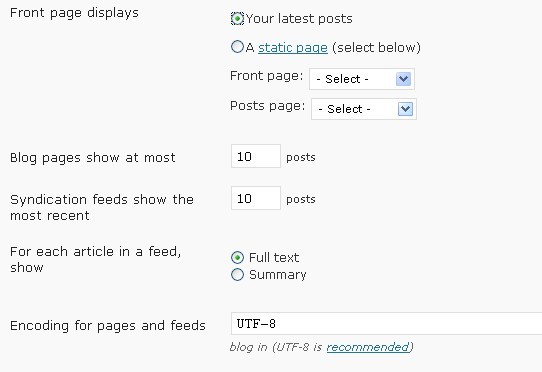542x372 pixels.
Task: Click the Posts page dropdown arrow icon
Action: click(x=405, y=109)
